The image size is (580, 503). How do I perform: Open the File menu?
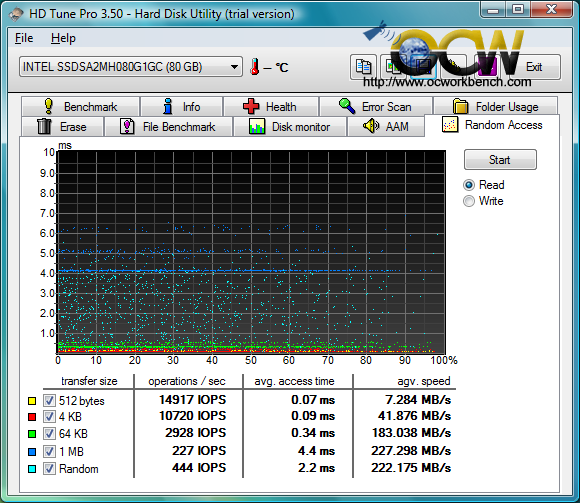[x=24, y=38]
